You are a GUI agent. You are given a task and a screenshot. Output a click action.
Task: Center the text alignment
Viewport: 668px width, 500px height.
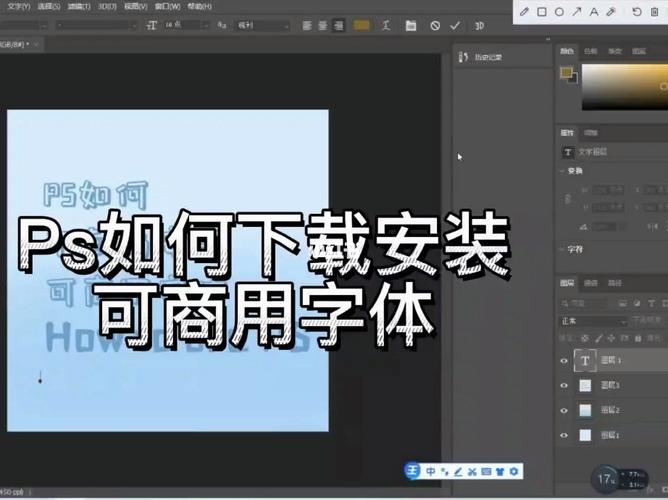tap(322, 26)
